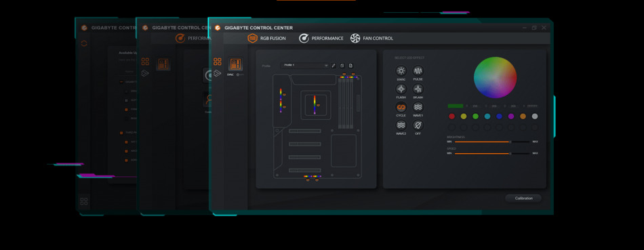Select the top LED strip above memory slots

tap(348, 77)
